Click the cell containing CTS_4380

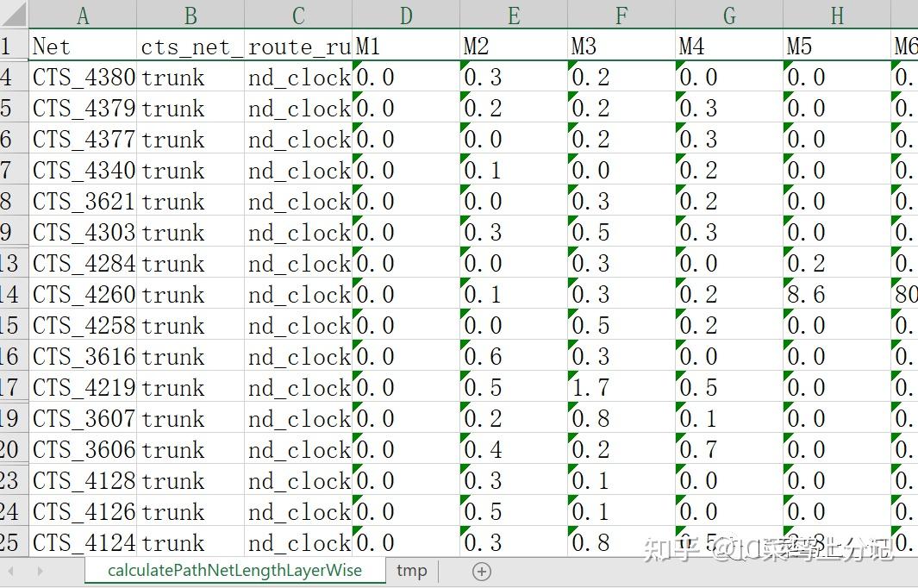coord(82,78)
